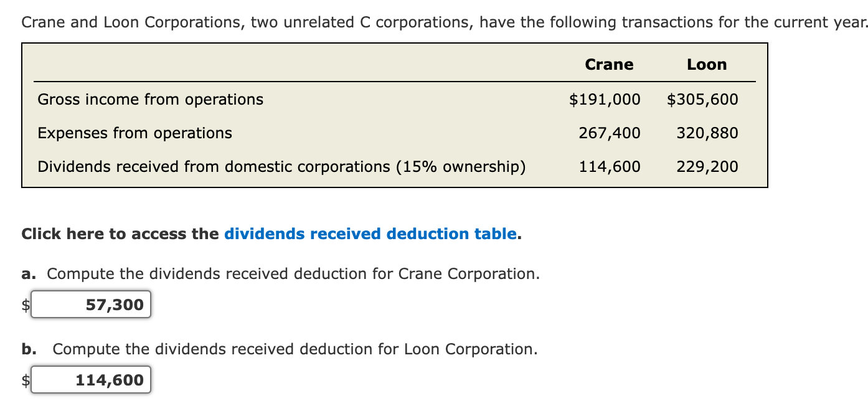Select the answer field showing 114,600
868x411 pixels.
click(91, 379)
